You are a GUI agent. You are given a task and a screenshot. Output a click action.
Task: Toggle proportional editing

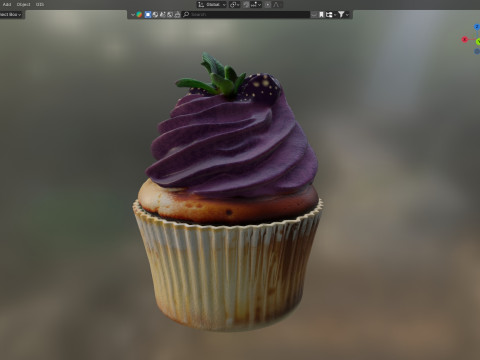tap(268, 5)
